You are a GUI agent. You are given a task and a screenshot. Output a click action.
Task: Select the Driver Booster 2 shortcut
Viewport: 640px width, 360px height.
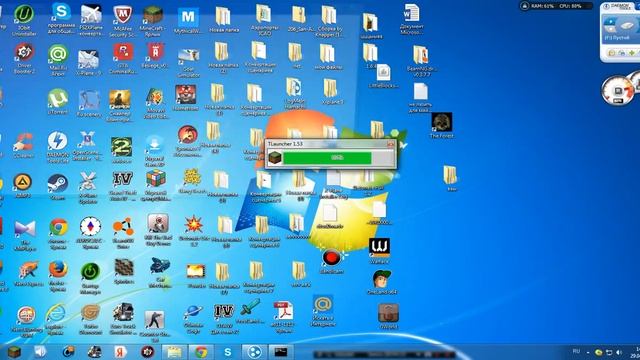[24, 53]
